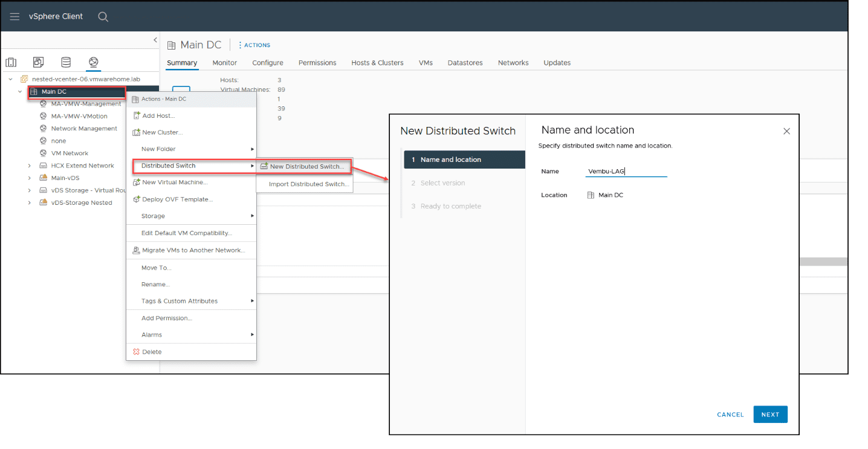Screen dimensions: 868x449
Task: Switch to the Hosts & Clusters tab
Action: (x=377, y=63)
